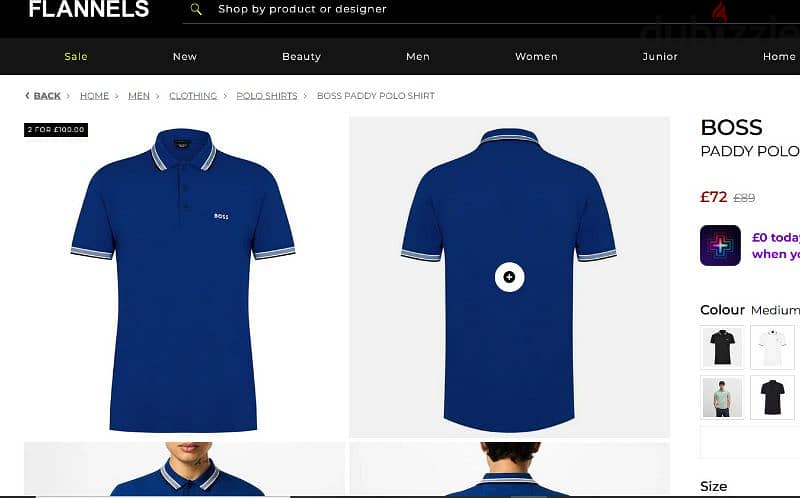Viewport: 800px width, 498px height.
Task: Open the Junior menu
Action: (660, 57)
